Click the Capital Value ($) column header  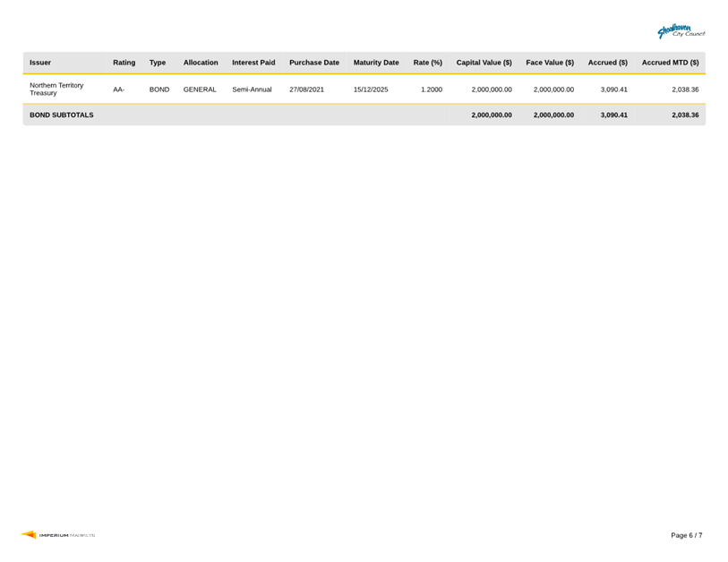point(484,63)
